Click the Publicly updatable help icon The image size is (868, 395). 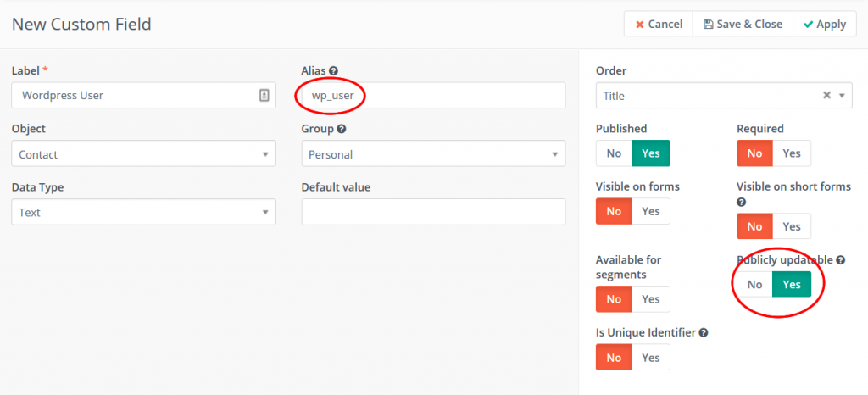coord(840,260)
